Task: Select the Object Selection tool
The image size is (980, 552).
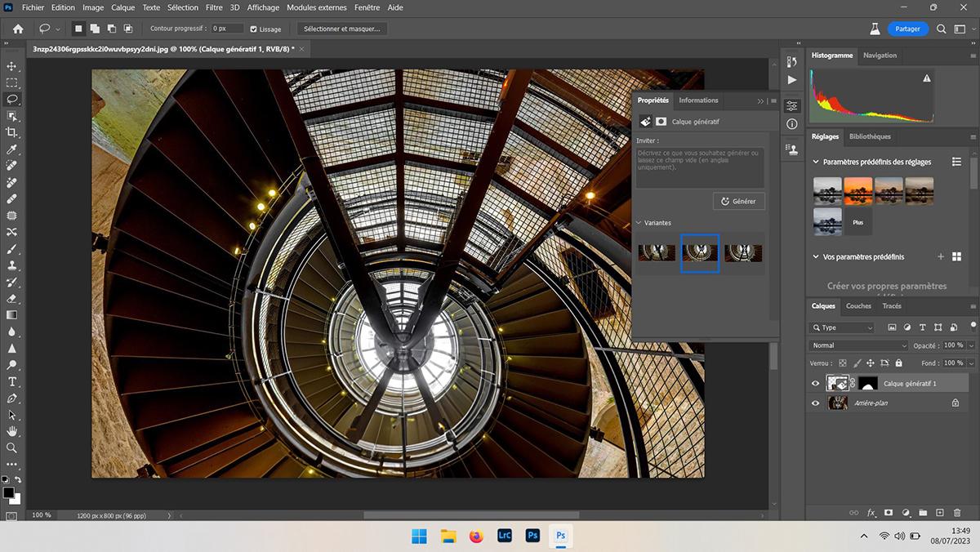Action: click(x=11, y=116)
